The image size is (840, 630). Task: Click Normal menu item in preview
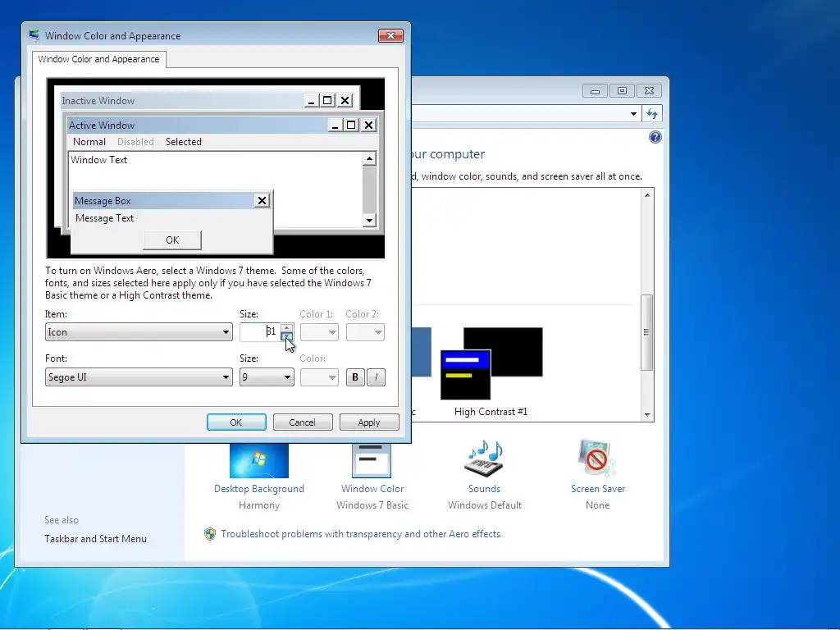(x=89, y=141)
